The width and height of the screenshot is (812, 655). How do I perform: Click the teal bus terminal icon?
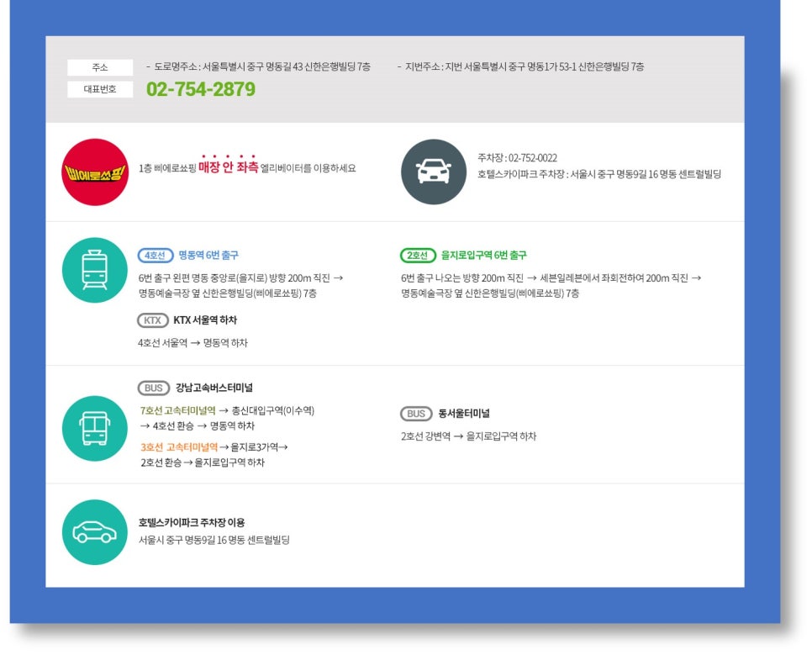click(94, 429)
